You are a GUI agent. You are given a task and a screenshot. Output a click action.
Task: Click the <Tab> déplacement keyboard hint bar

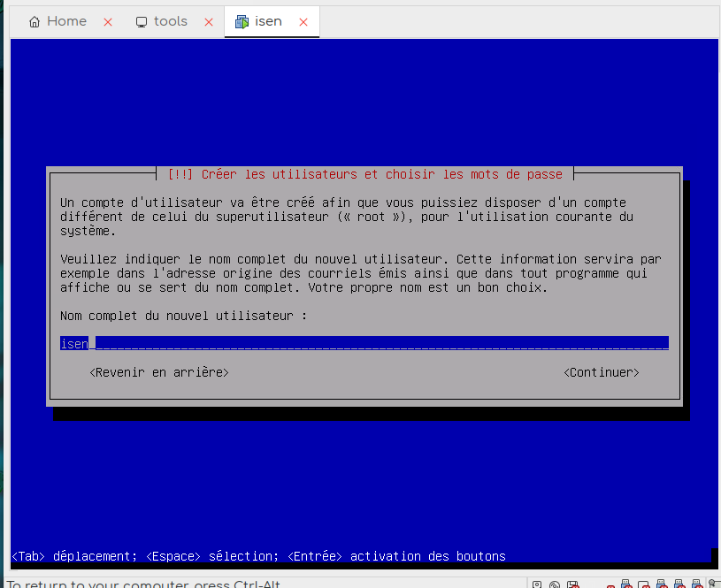pyautogui.click(x=258, y=556)
